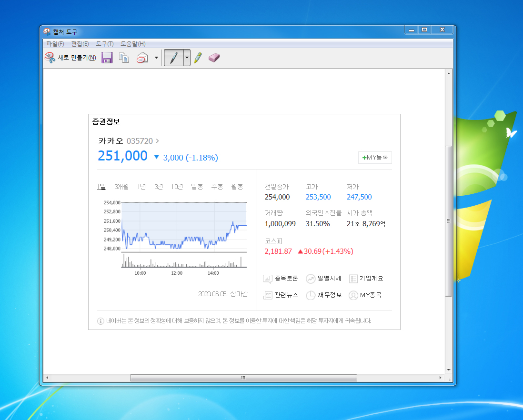
Task: Open the 일별시세 link text
Action: (x=329, y=278)
